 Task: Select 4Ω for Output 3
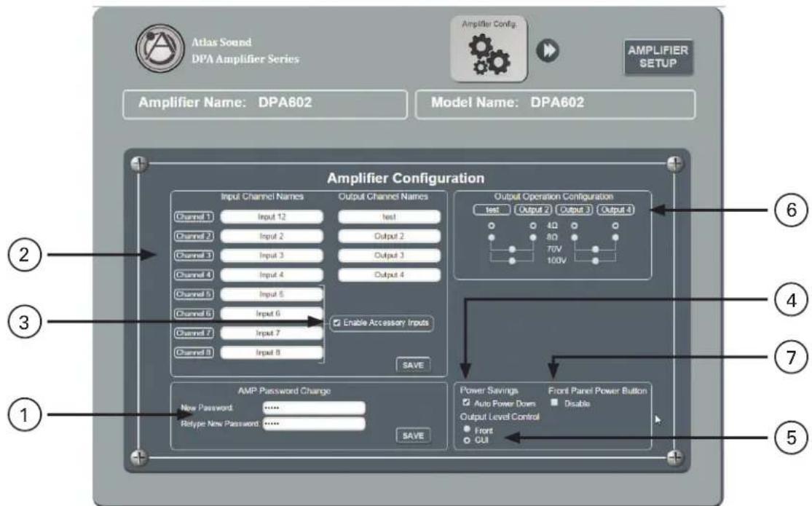point(575,226)
